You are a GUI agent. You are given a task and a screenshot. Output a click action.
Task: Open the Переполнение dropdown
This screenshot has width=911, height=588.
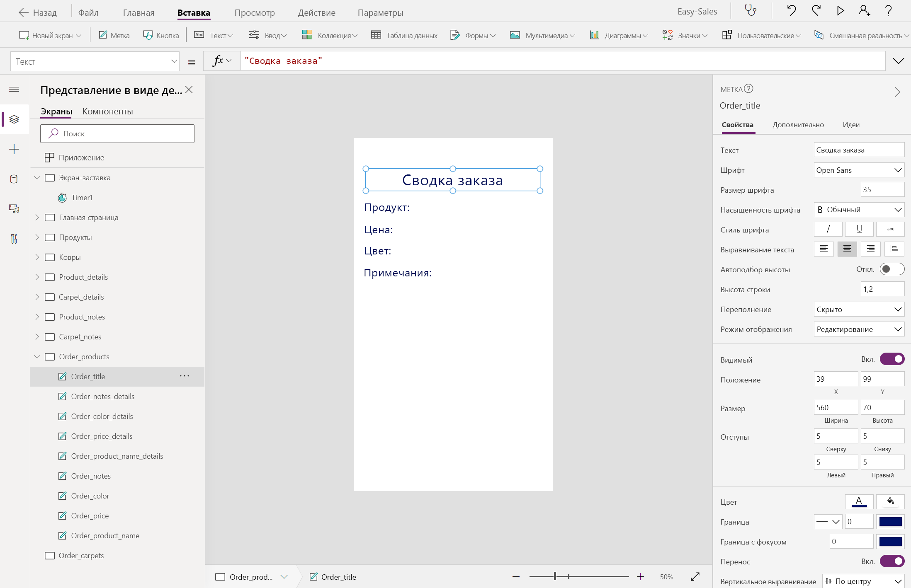point(859,309)
